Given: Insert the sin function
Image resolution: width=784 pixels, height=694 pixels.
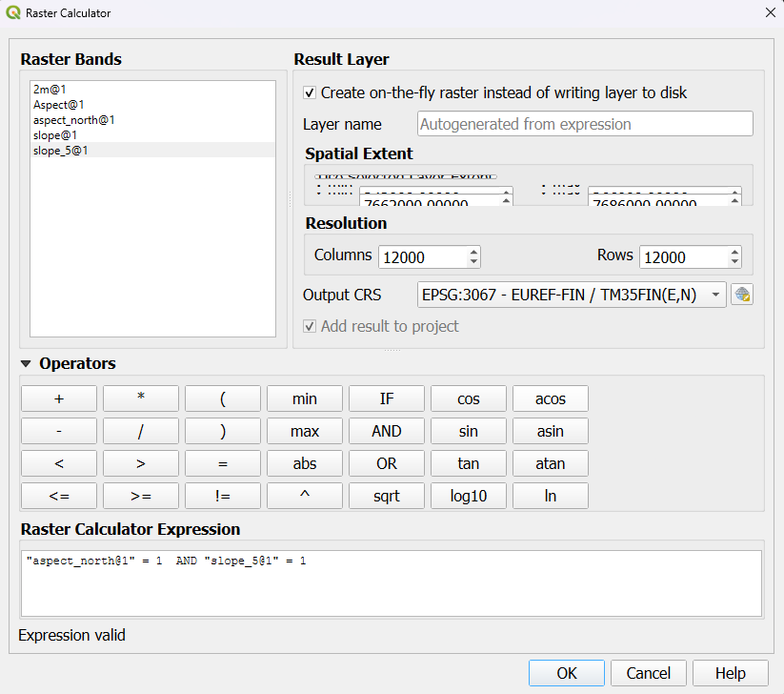Looking at the screenshot, I should pos(469,431).
